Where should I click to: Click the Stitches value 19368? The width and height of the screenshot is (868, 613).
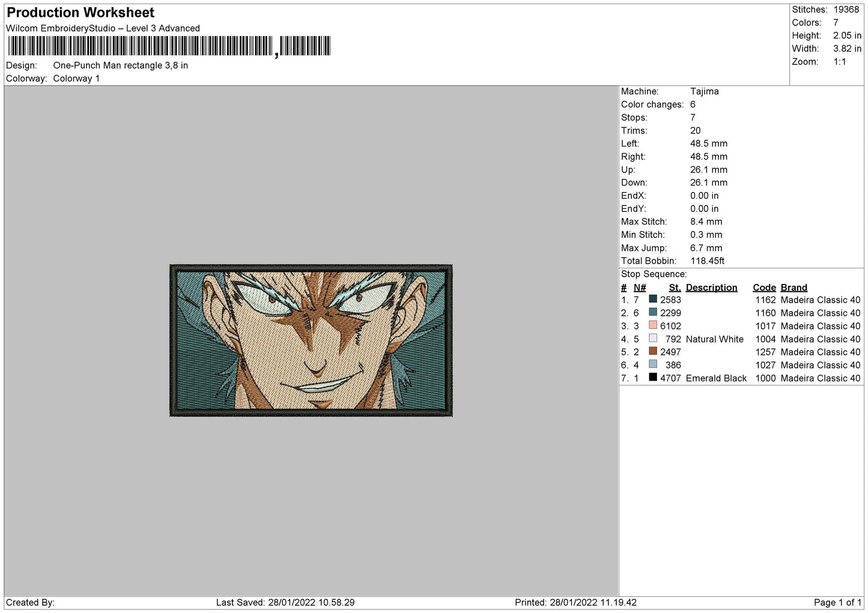846,10
